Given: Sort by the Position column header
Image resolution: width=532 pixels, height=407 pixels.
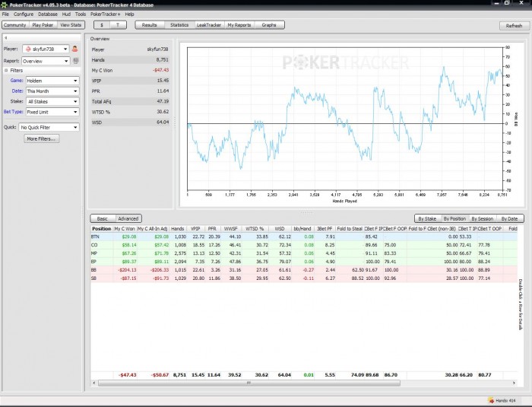Looking at the screenshot, I should tap(102, 229).
